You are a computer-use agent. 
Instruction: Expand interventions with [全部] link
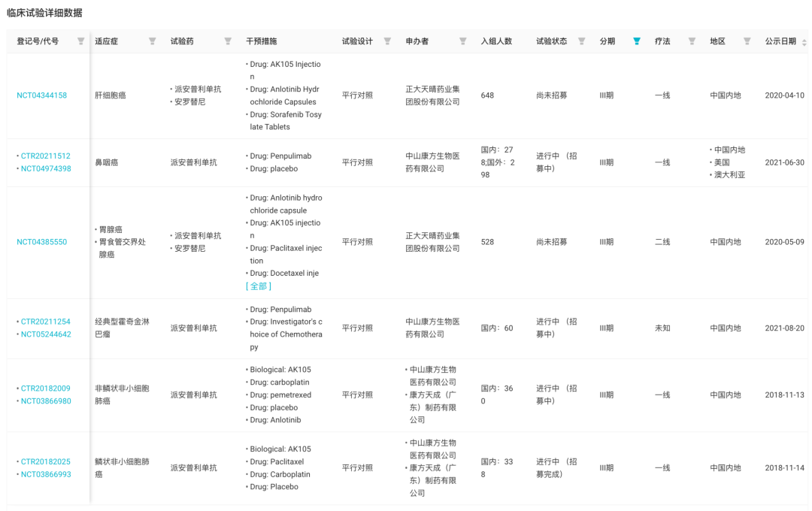coord(259,286)
